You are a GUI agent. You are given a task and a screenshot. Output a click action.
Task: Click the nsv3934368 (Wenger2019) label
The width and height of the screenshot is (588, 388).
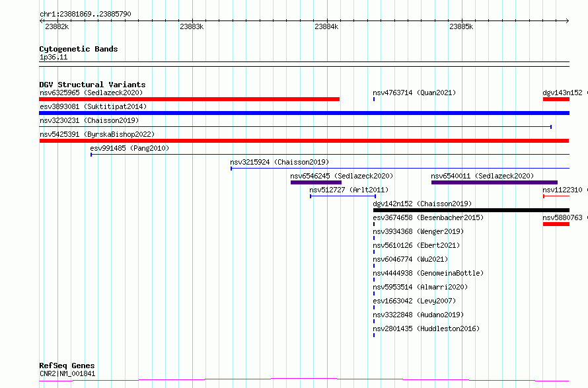(418, 231)
